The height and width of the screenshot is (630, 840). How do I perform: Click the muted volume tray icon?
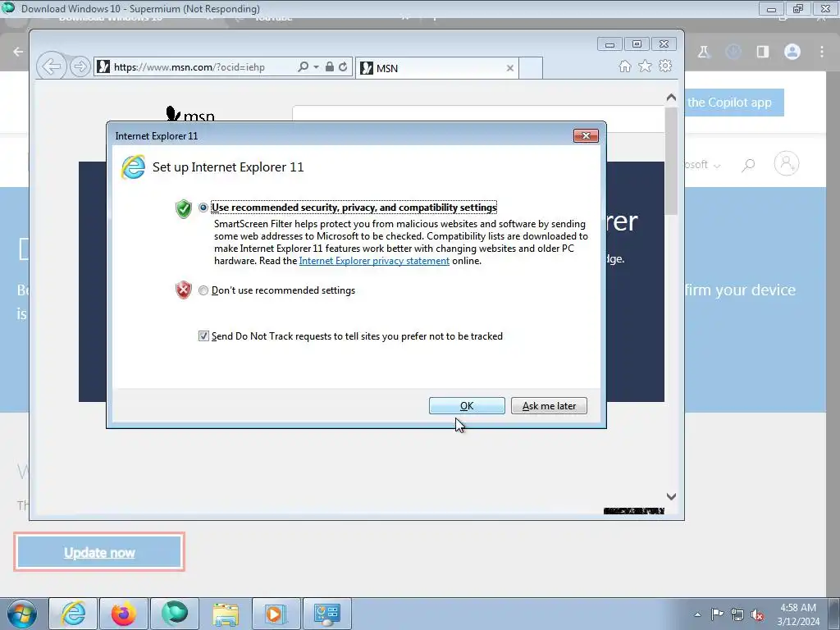pos(757,614)
